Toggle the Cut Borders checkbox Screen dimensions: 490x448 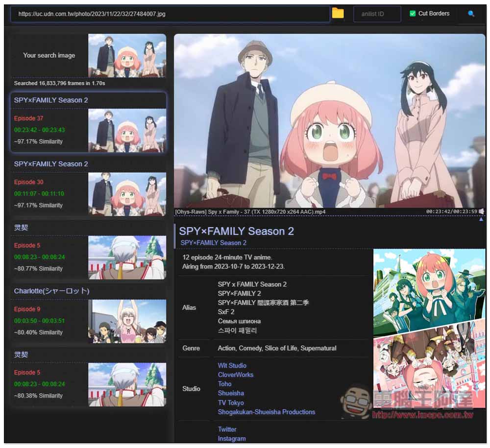(413, 13)
